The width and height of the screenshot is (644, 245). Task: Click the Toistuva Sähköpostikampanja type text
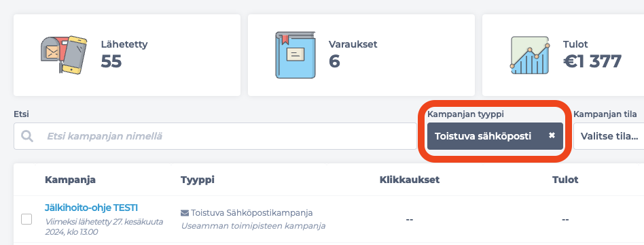pos(252,213)
